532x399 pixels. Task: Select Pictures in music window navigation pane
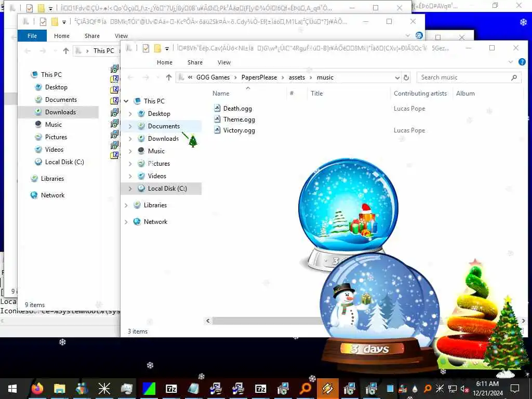point(159,164)
